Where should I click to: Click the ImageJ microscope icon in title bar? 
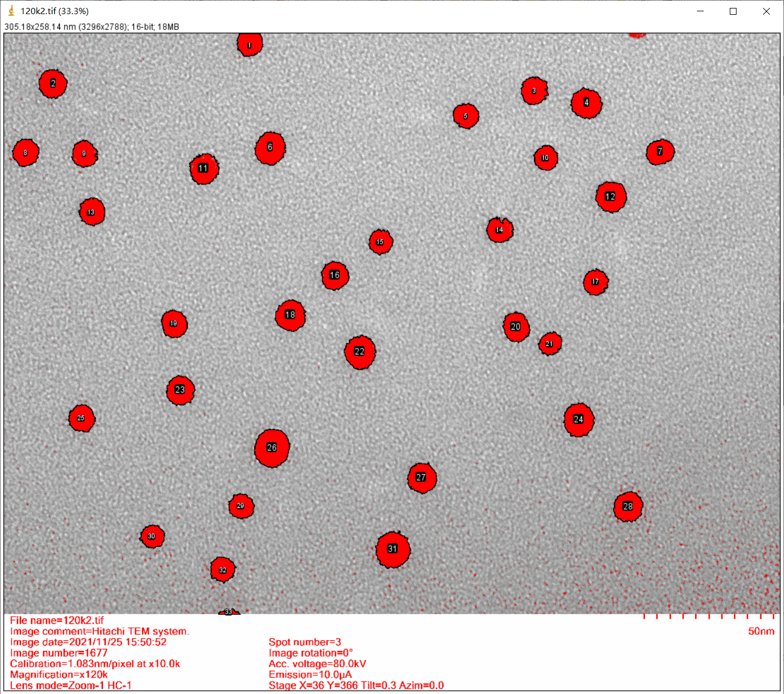(11, 11)
